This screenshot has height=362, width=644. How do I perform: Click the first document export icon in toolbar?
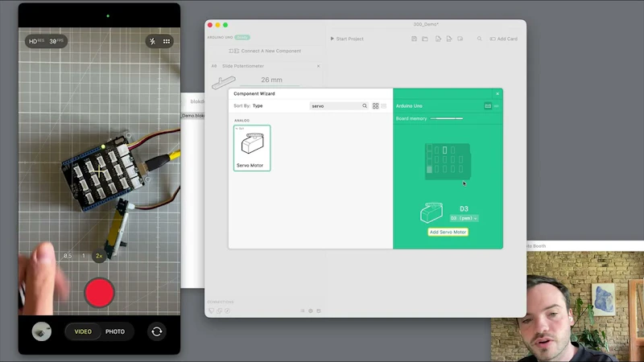(x=438, y=39)
